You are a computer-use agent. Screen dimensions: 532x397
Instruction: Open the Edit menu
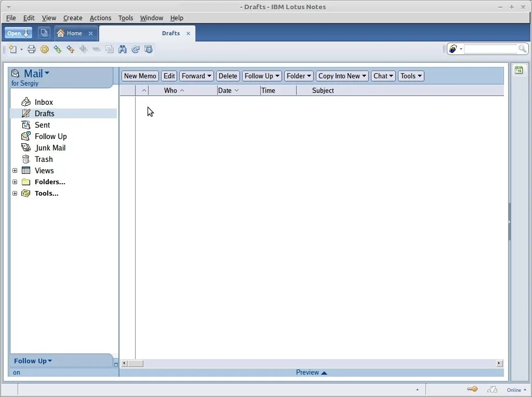29,18
